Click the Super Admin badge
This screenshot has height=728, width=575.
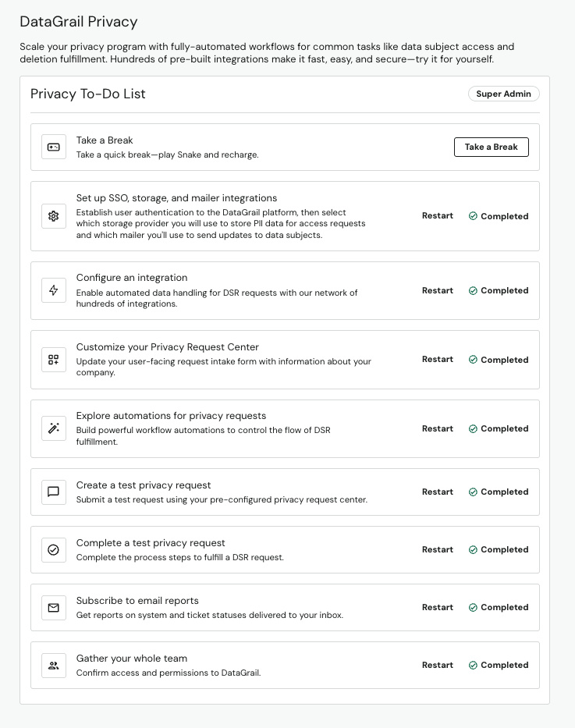coord(503,94)
